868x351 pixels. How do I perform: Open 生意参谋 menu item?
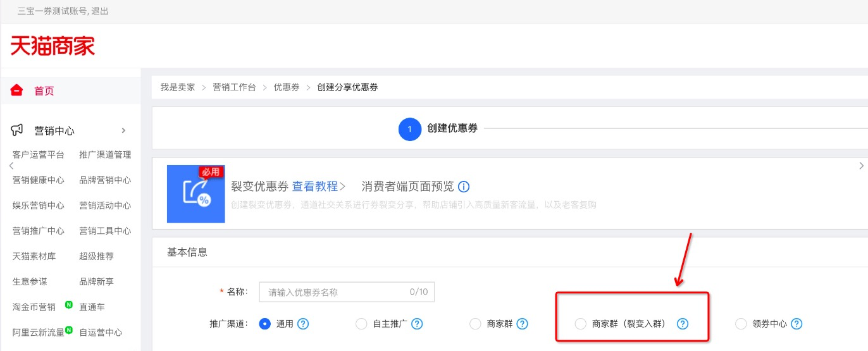click(30, 281)
